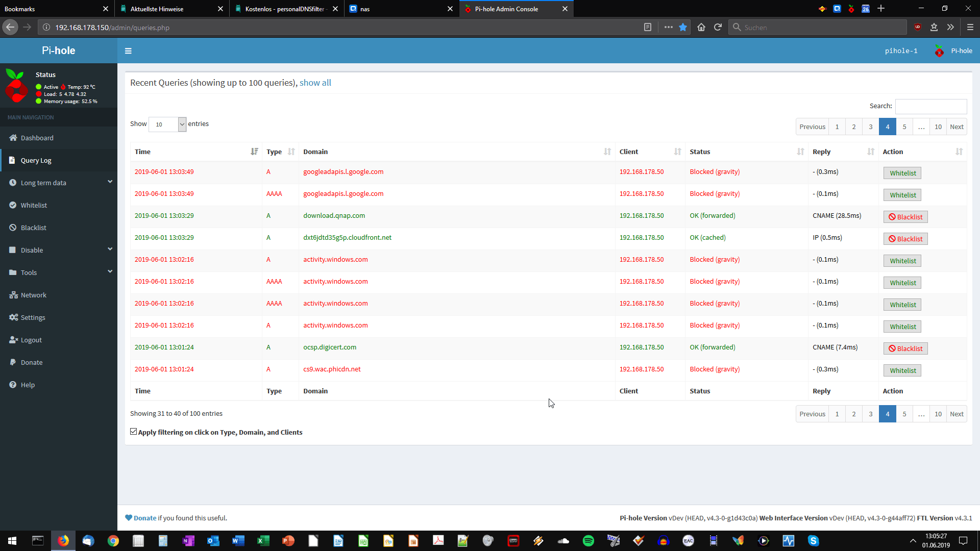The height and width of the screenshot is (551, 980).
Task: Click the show all queries link
Action: [315, 83]
